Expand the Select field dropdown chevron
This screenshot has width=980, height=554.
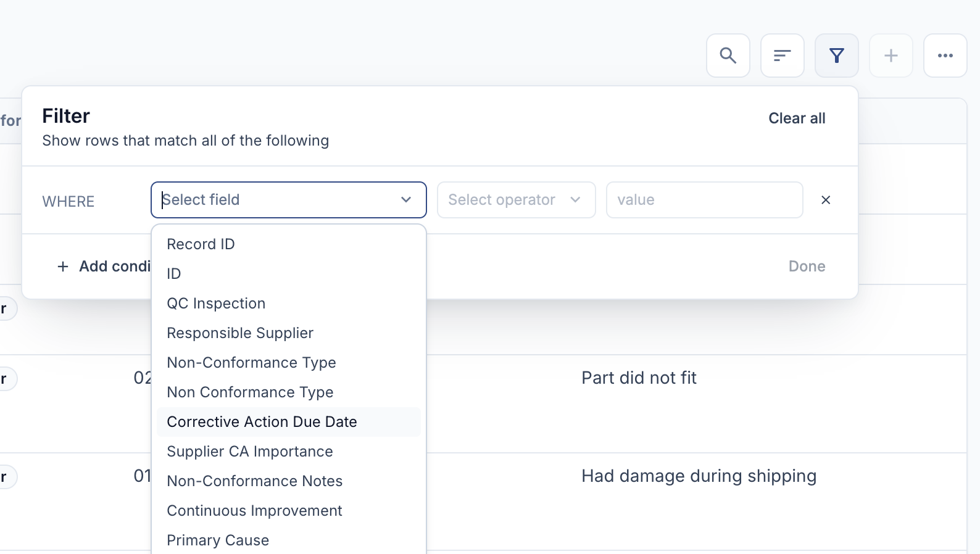[406, 200]
